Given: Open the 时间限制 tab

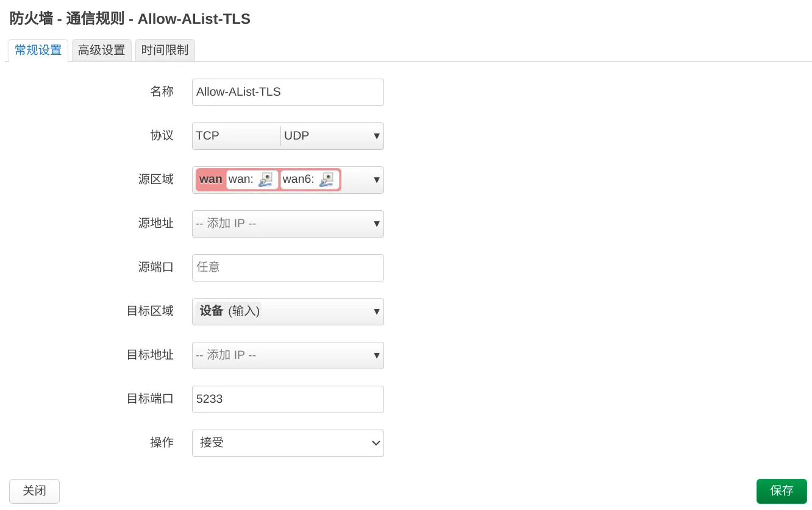Looking at the screenshot, I should click(x=165, y=50).
